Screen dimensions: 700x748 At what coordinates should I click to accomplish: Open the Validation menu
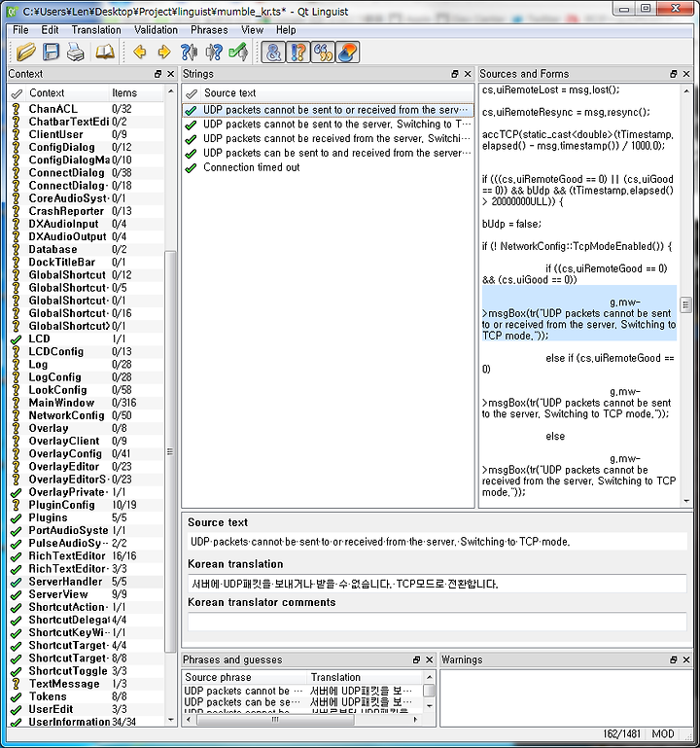(156, 30)
